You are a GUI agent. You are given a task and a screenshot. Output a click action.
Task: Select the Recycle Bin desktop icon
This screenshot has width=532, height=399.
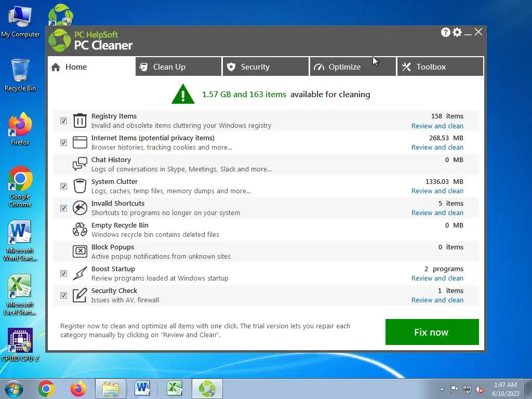[x=20, y=75]
